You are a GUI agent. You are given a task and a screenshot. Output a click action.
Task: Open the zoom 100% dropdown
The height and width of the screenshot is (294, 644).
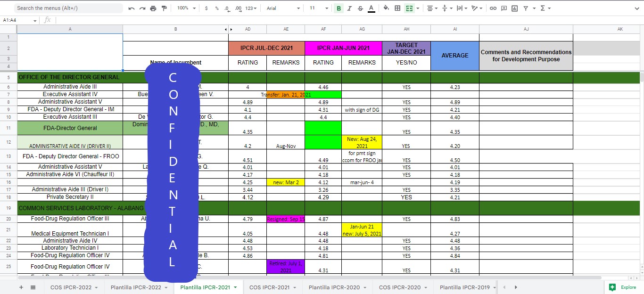(x=186, y=8)
